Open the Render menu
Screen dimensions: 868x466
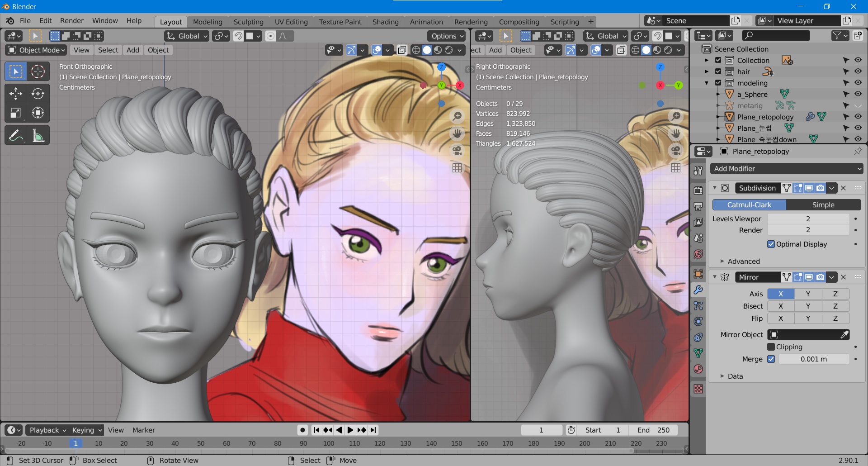point(72,21)
